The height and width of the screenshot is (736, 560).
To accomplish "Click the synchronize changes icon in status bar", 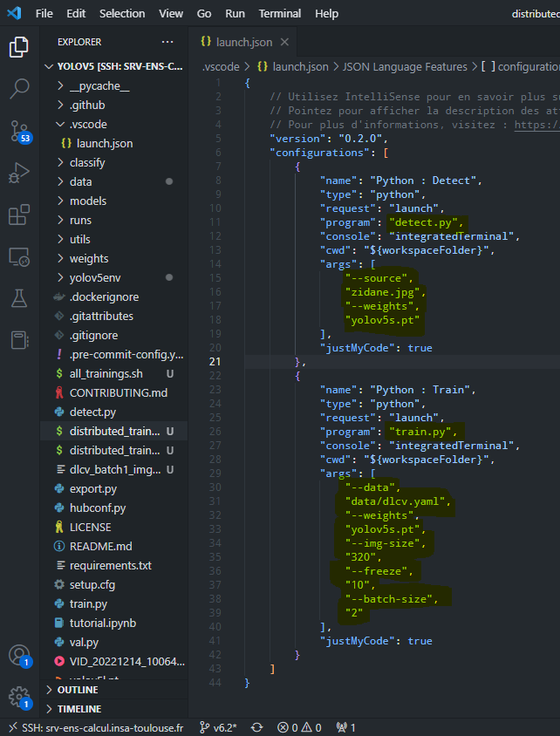I will click(256, 727).
